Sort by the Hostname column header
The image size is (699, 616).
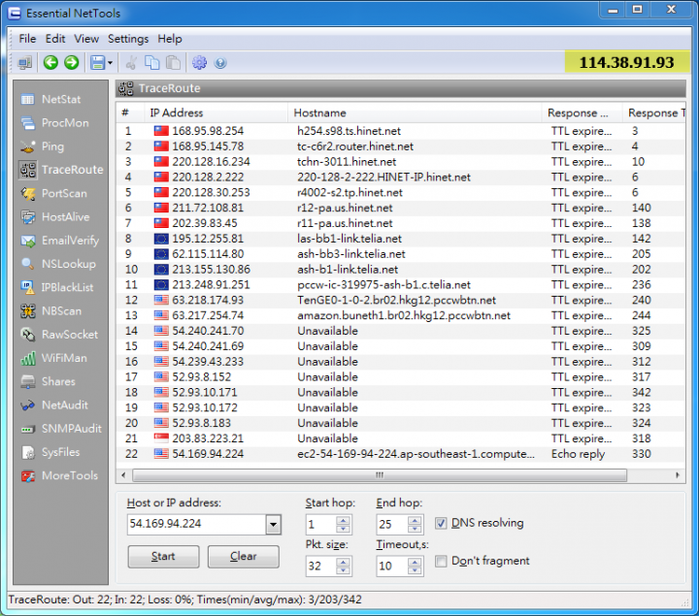[x=415, y=113]
